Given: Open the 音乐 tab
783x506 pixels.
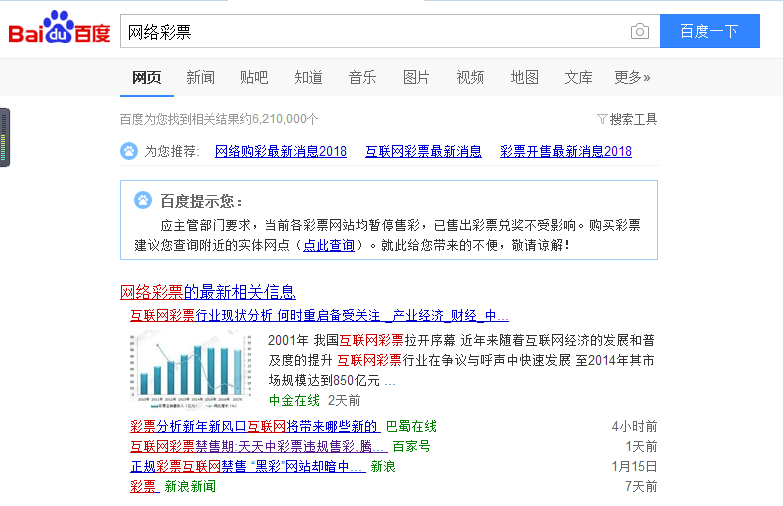Looking at the screenshot, I should click(x=363, y=77).
